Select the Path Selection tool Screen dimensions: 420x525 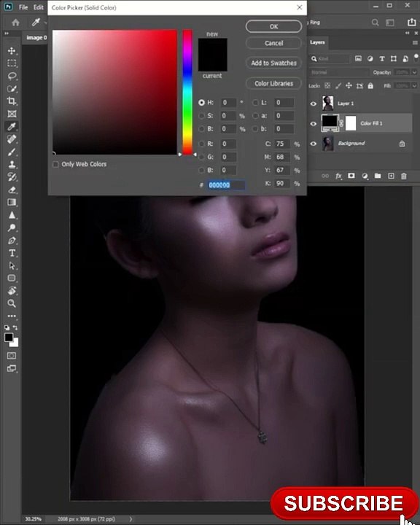coord(12,266)
